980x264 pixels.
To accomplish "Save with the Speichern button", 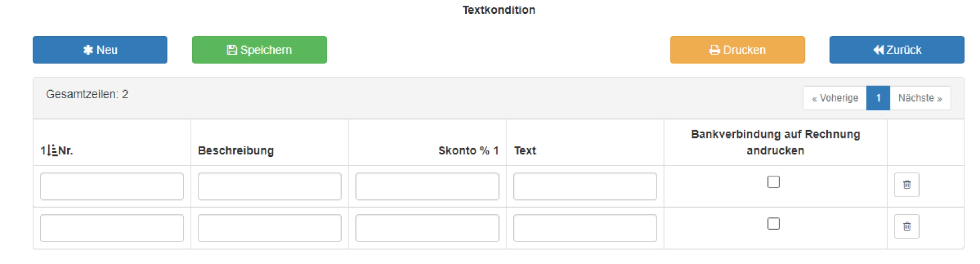I will 259,50.
